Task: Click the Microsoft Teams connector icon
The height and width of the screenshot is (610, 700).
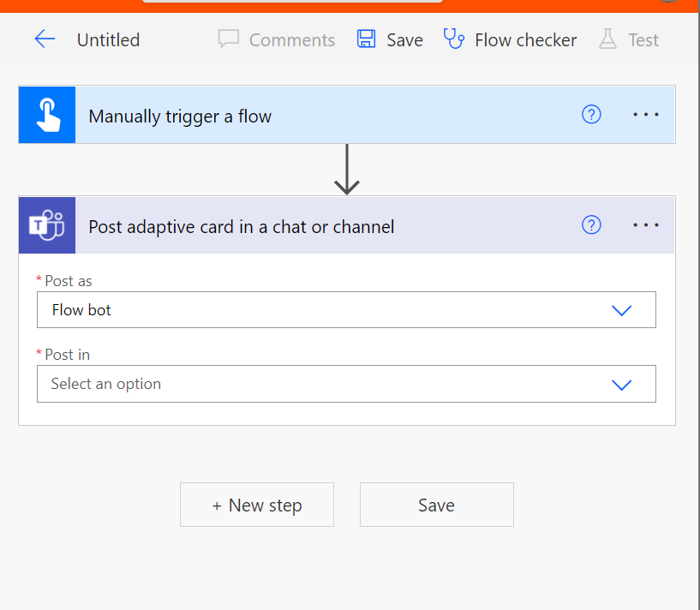Action: click(x=46, y=225)
